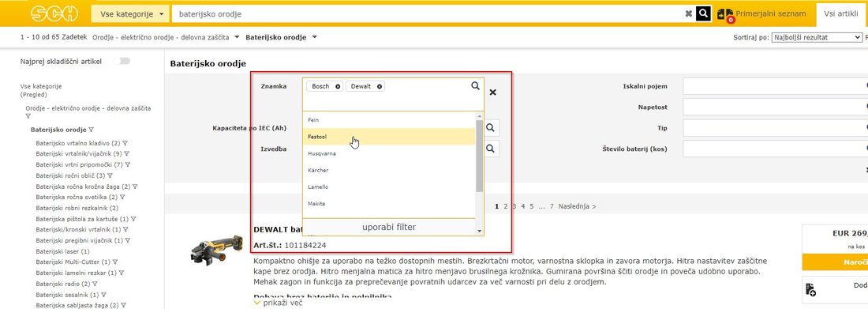Clear the search field text
Screen dimensions: 868x309
pos(688,14)
